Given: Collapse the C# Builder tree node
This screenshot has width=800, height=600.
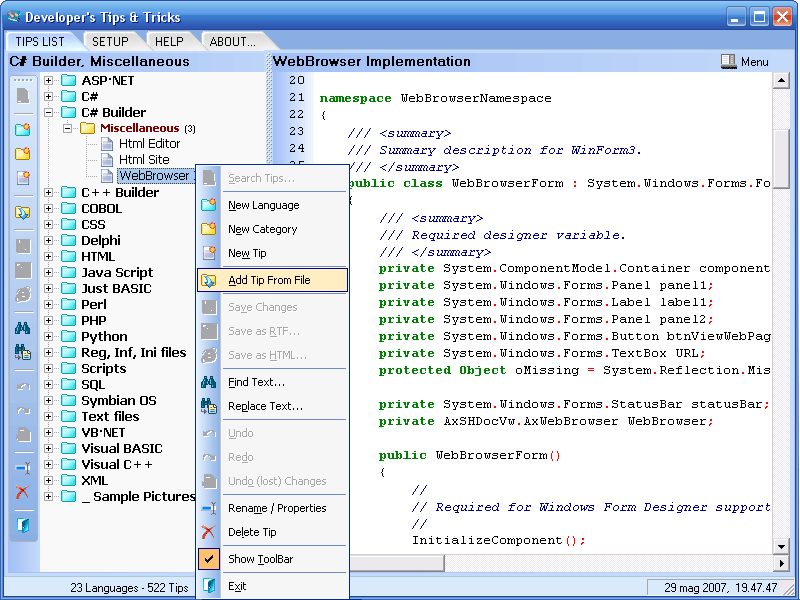Looking at the screenshot, I should pyautogui.click(x=48, y=112).
